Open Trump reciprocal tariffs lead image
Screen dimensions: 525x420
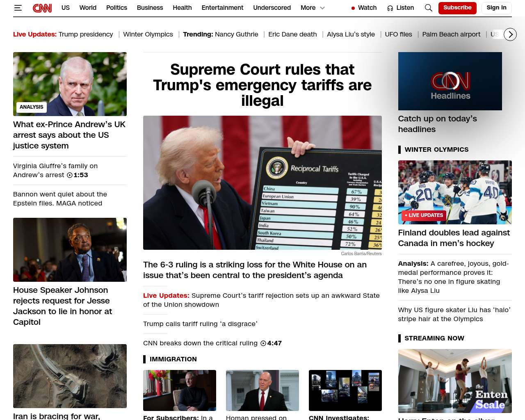262,183
